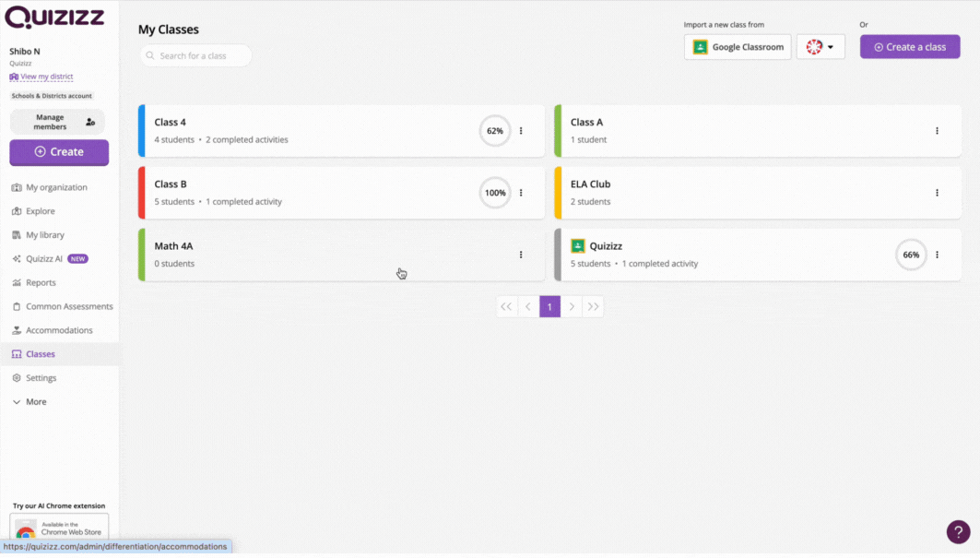Click '0 students' on Math 4A
Viewport: 980px width, 558px height.
(174, 264)
